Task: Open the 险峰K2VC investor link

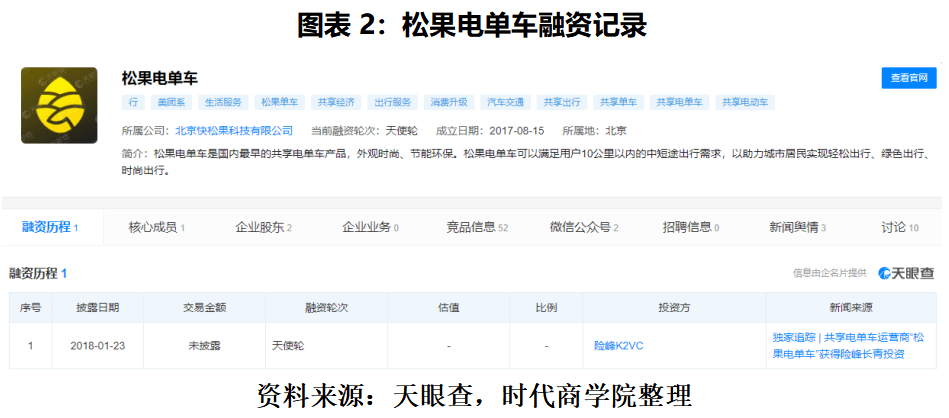Action: pos(619,346)
